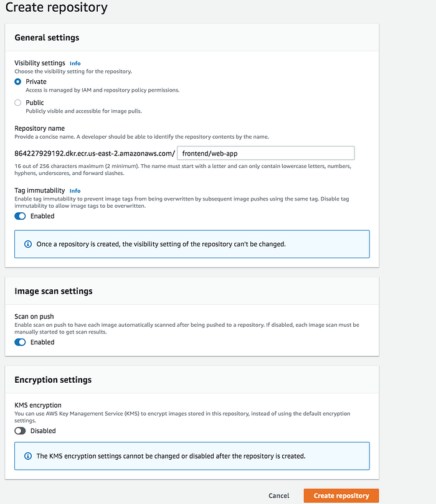Select the Private visibility radio button

18,82
